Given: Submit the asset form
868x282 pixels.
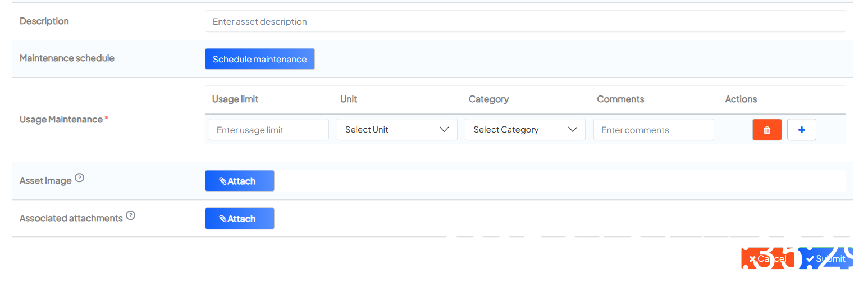Looking at the screenshot, I should (826, 259).
